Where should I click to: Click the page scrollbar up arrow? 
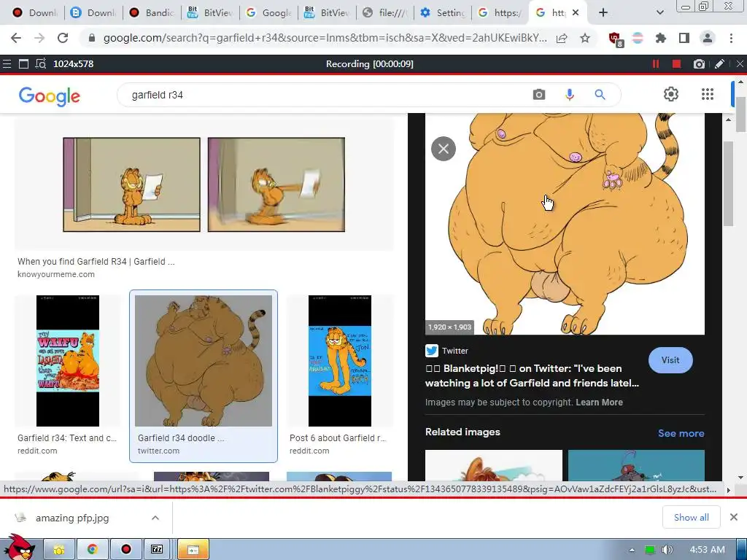[x=741, y=82]
